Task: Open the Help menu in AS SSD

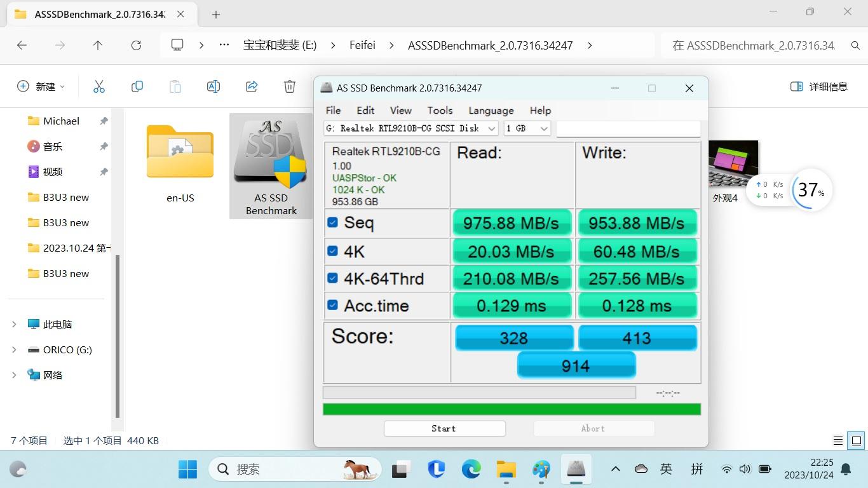Action: click(x=540, y=111)
